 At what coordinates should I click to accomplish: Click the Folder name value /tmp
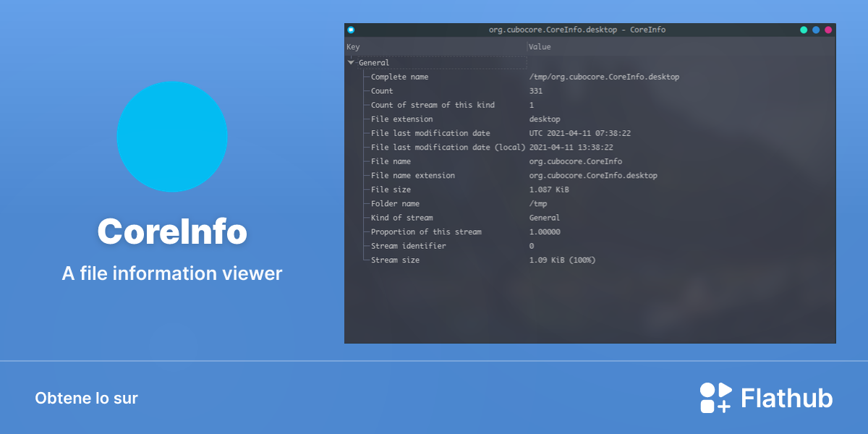(x=538, y=204)
